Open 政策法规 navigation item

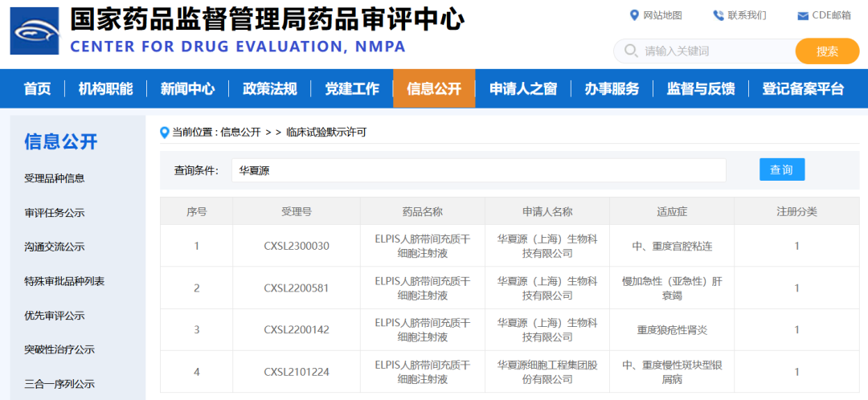tap(269, 88)
